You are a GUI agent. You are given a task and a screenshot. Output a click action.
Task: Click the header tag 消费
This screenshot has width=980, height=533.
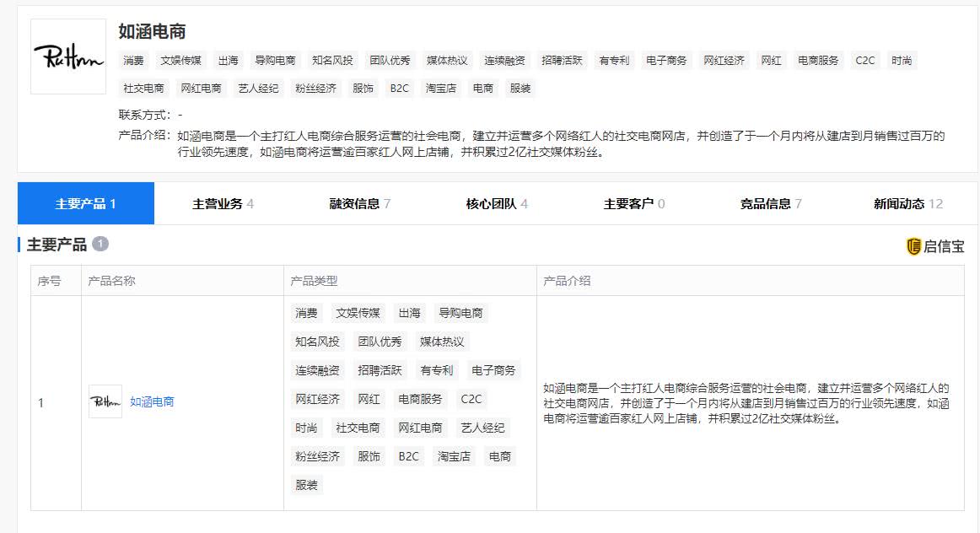[x=133, y=61]
